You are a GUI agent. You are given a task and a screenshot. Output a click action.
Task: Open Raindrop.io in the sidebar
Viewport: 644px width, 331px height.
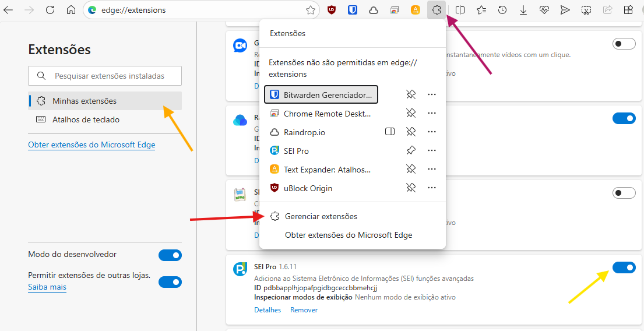coord(390,132)
